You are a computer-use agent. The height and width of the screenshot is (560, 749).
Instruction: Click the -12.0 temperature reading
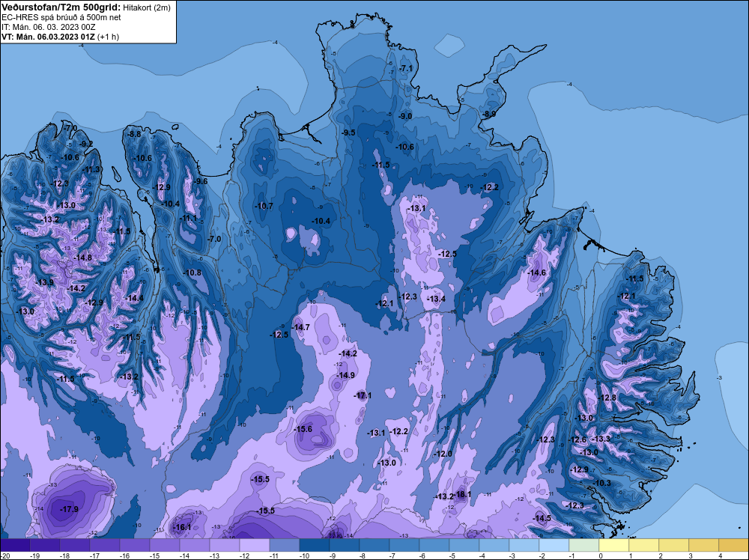443,454
